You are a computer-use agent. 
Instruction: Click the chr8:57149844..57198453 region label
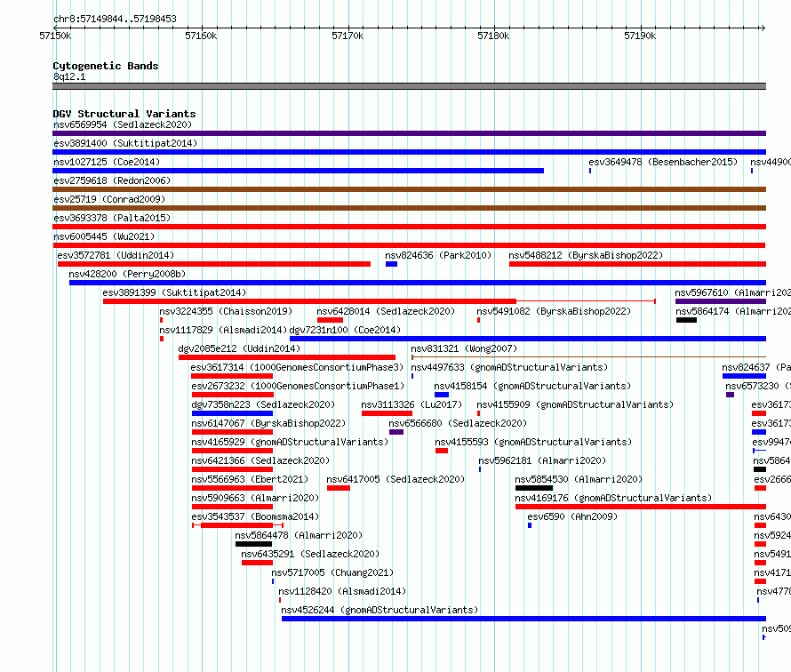[115, 19]
